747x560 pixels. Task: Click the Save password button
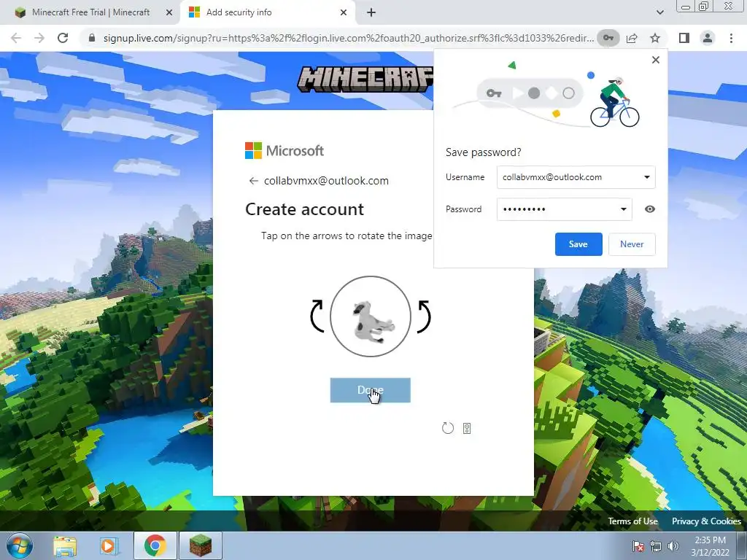point(578,244)
